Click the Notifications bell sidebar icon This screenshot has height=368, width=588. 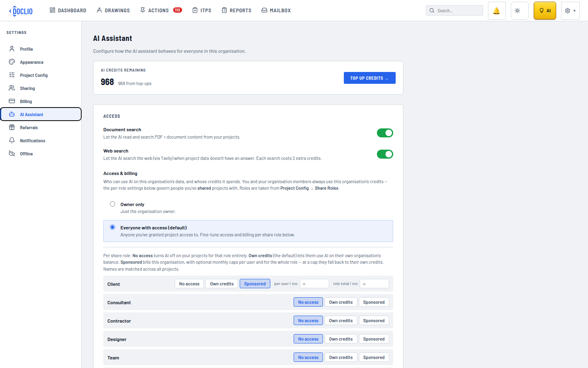click(12, 140)
